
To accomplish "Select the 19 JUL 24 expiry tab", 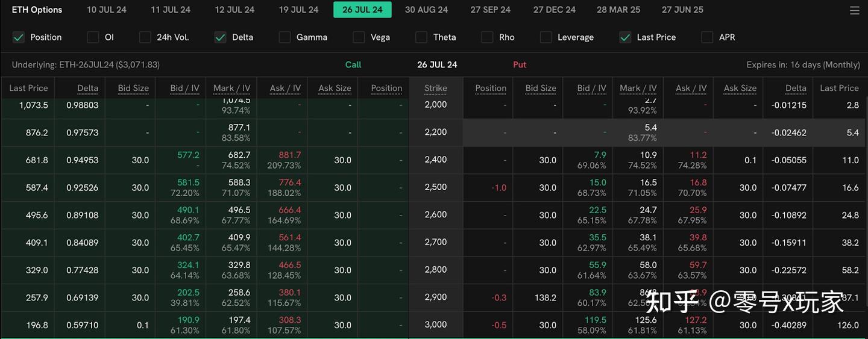I will click(x=298, y=10).
